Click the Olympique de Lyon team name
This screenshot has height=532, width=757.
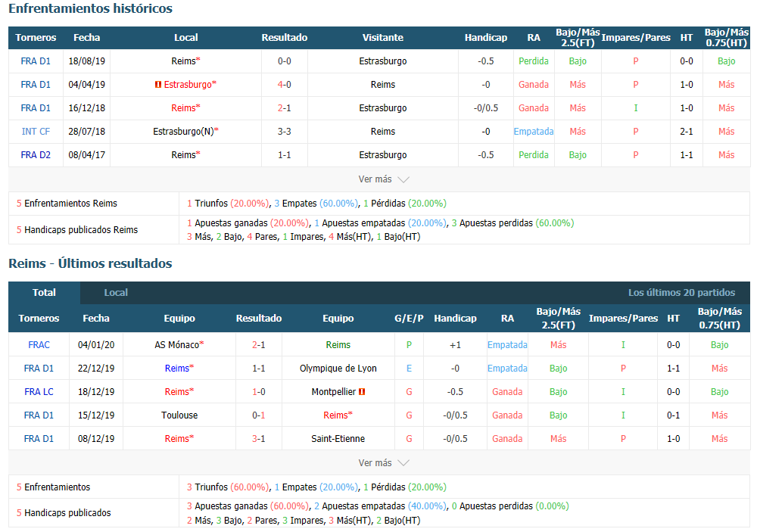point(338,369)
